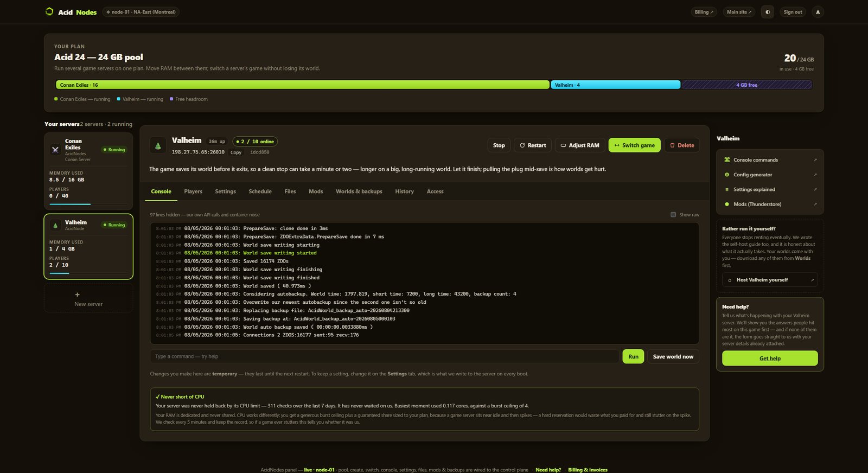Screen dimensions: 868x473
Task: Stop the Valheim server
Action: 499,145
